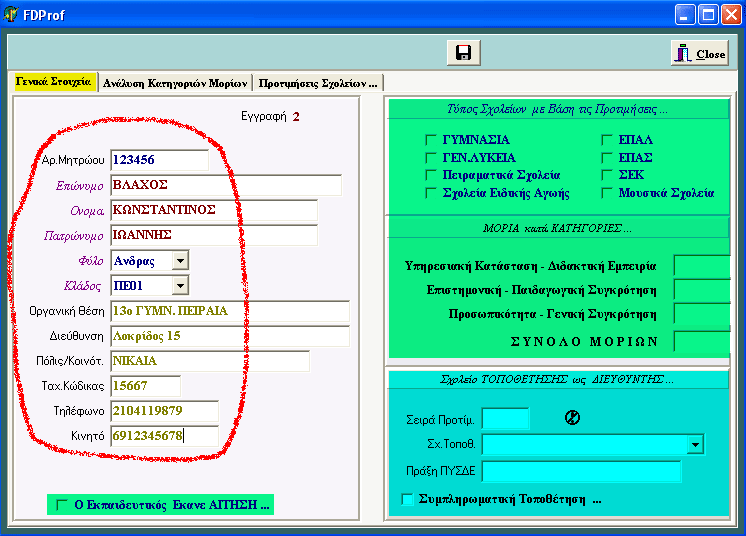Tick the Πειραματικά Σχολεία checkbox
The height and width of the screenshot is (536, 746).
431,175
